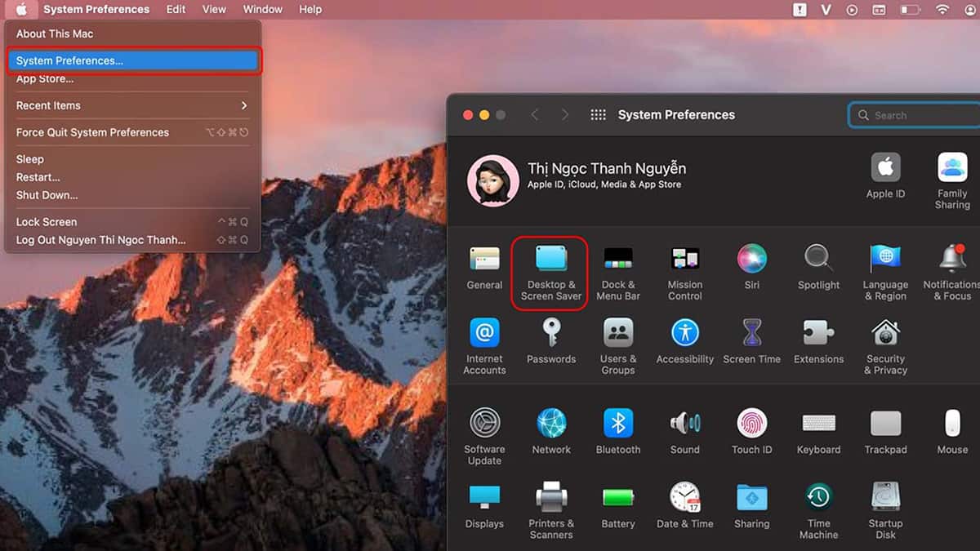Open the Battery preference pane

(x=618, y=506)
